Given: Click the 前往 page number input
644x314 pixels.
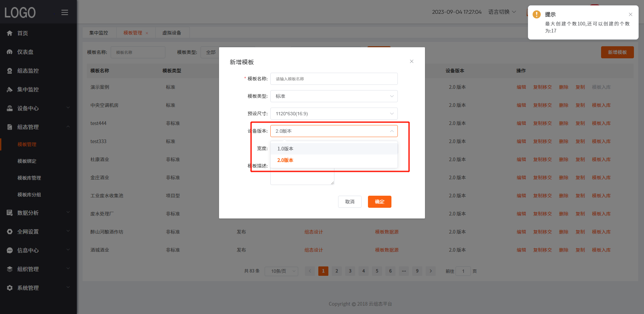Looking at the screenshot, I should [463, 271].
